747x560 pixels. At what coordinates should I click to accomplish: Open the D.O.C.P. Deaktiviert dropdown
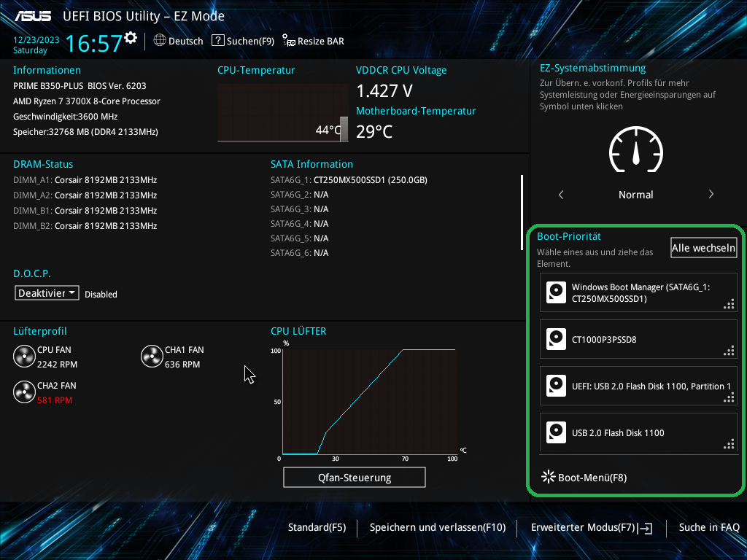(47, 293)
